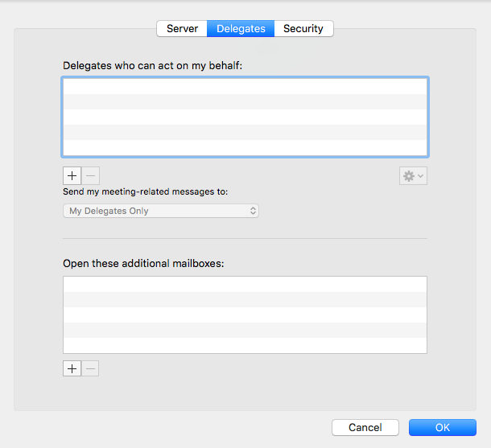491x448 pixels.
Task: Open the Security tab
Action: click(303, 29)
